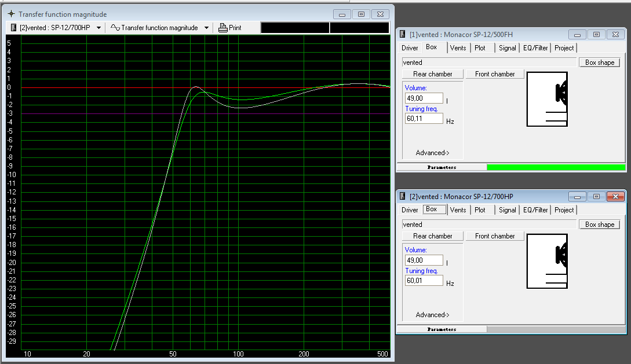Expand Advanced-> in the SP-12/500FH window
Image resolution: width=631 pixels, height=364 pixels.
click(x=432, y=153)
